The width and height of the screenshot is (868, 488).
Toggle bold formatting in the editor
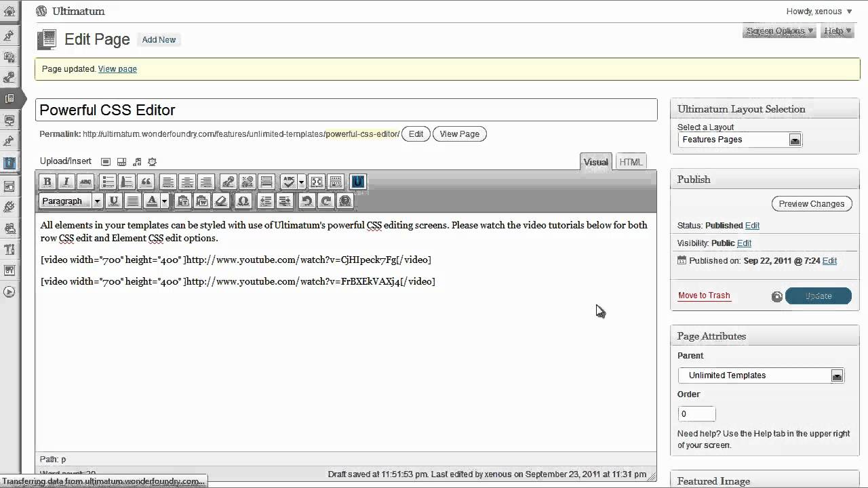(47, 182)
